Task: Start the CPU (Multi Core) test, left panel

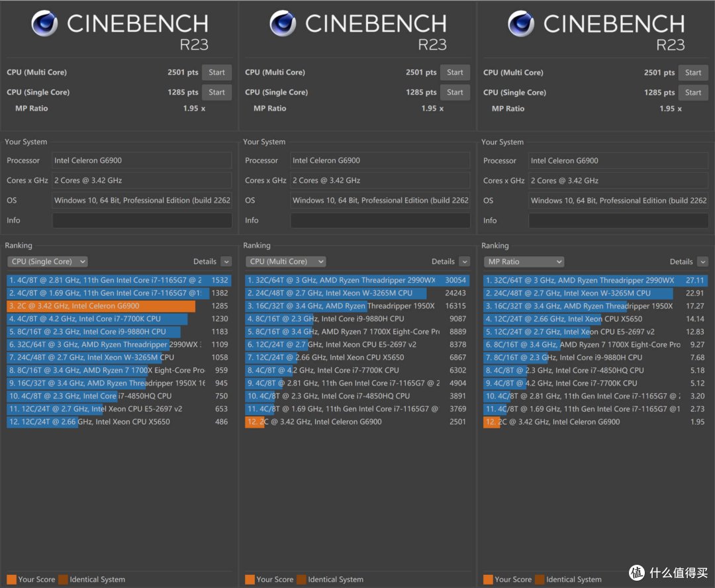Action: (216, 72)
